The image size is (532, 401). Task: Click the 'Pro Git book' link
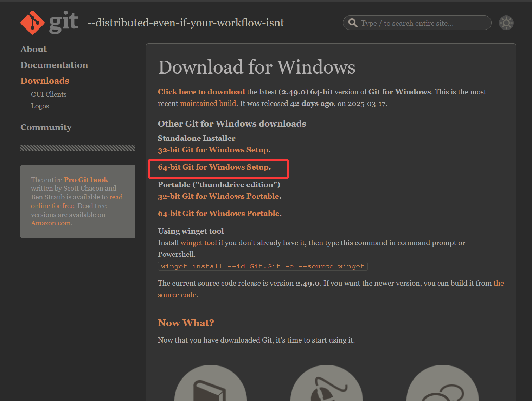tap(86, 180)
